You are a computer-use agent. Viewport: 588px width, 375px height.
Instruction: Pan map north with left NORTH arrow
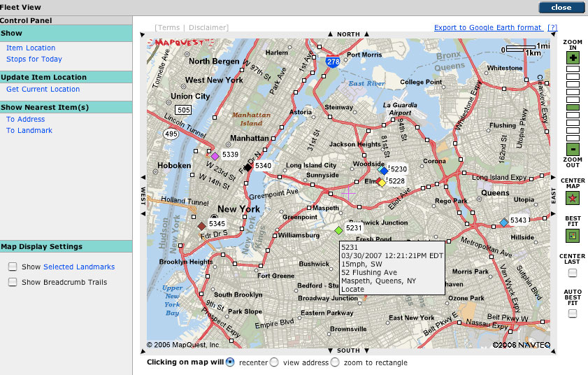click(x=330, y=34)
